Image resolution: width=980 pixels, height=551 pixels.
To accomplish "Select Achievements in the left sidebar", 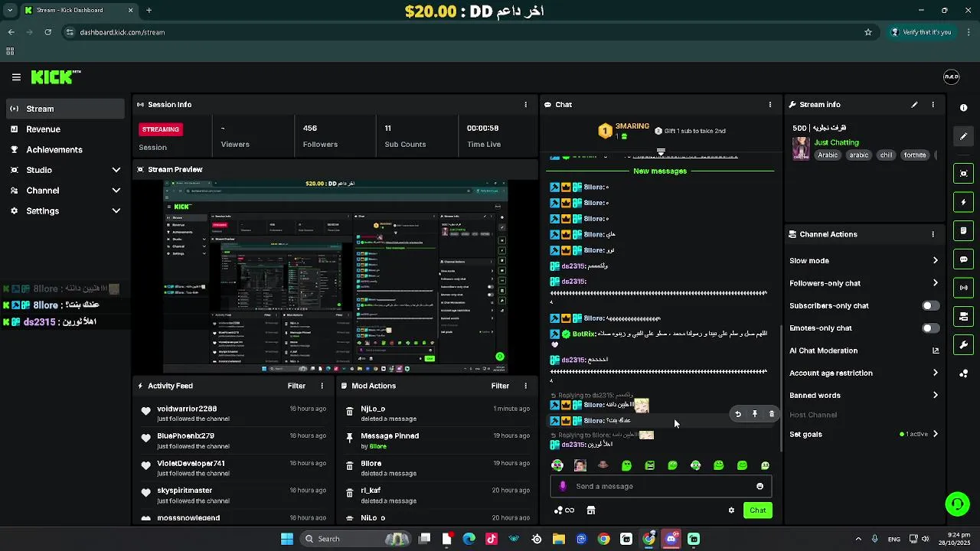I will 65,150.
